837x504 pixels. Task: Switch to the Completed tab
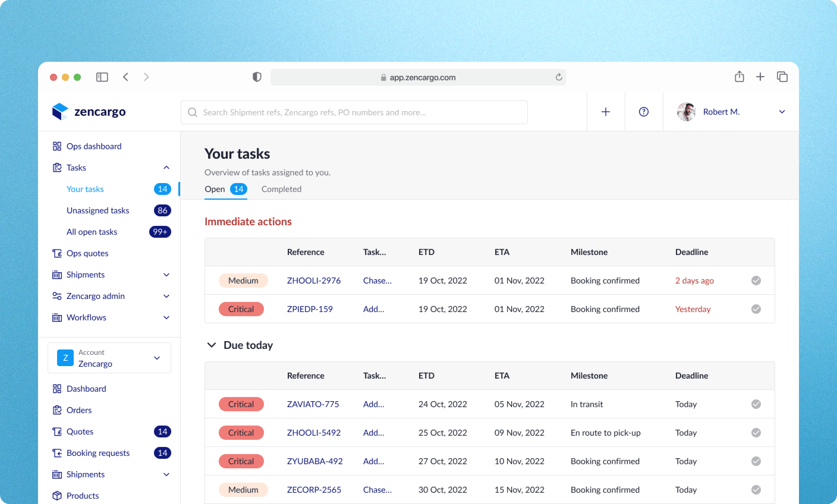(x=281, y=189)
